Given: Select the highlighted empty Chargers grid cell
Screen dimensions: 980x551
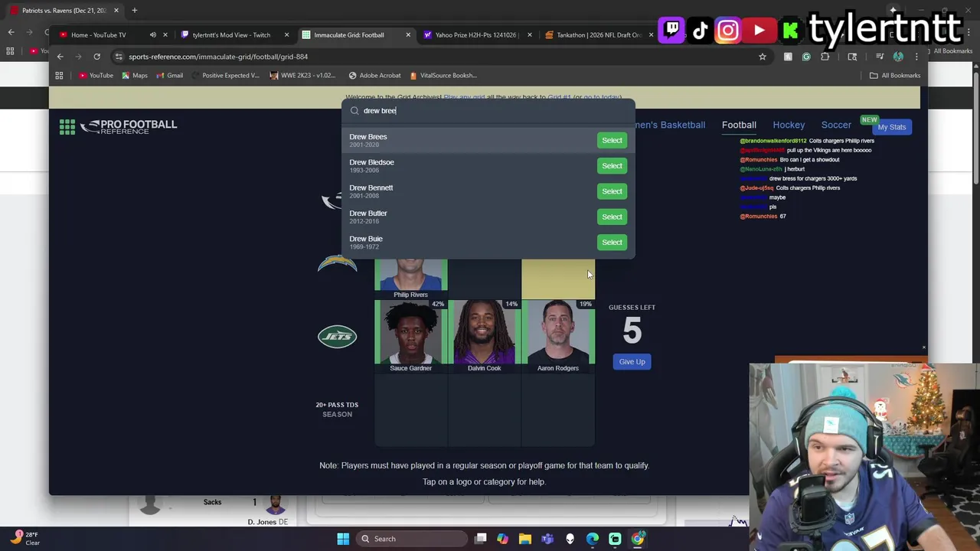Looking at the screenshot, I should [557, 279].
